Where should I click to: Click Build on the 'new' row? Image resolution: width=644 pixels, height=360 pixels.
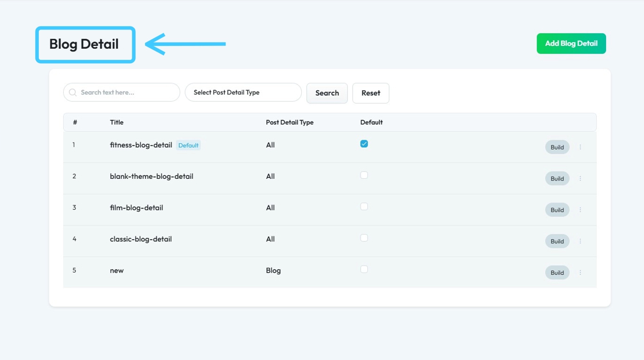pyautogui.click(x=557, y=273)
